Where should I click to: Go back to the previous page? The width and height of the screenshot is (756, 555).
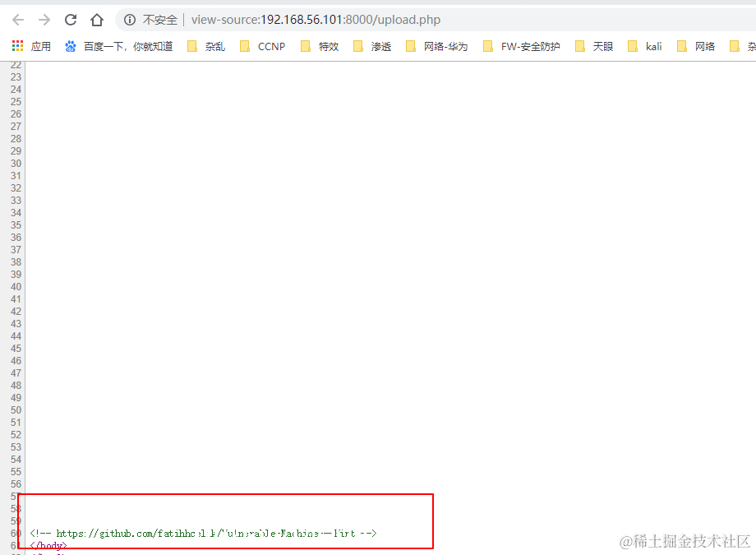(18, 20)
